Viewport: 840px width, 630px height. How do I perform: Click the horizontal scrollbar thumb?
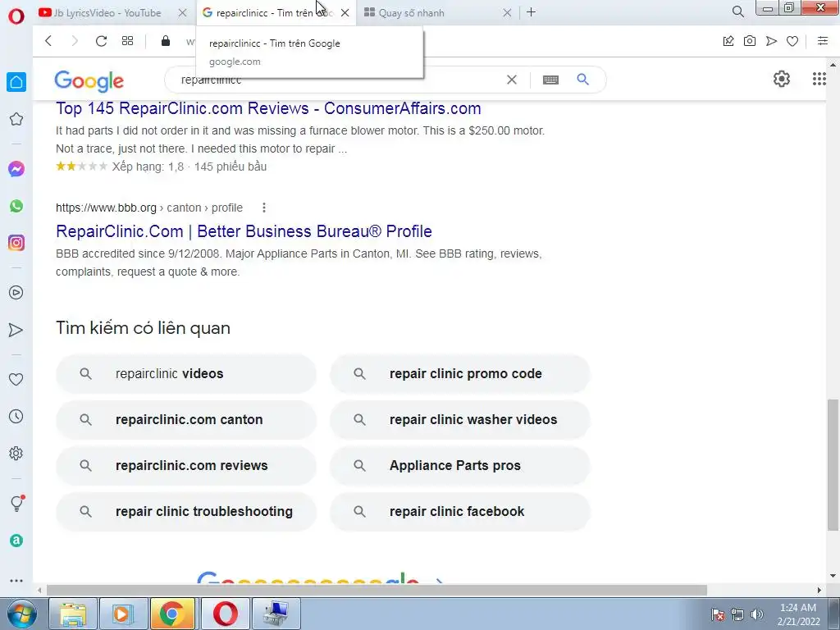pos(377,590)
